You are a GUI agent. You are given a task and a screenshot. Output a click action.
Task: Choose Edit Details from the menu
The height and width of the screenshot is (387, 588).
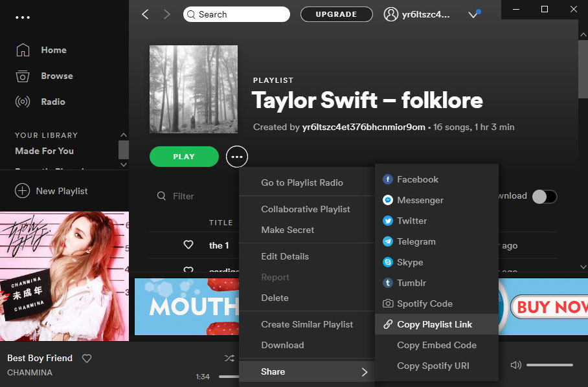coord(285,256)
